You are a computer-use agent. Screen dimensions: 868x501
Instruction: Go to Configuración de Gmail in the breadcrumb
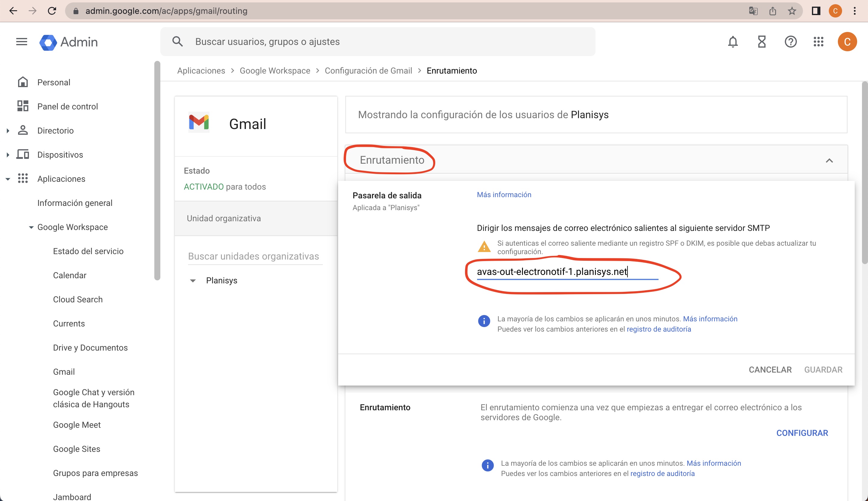click(368, 71)
